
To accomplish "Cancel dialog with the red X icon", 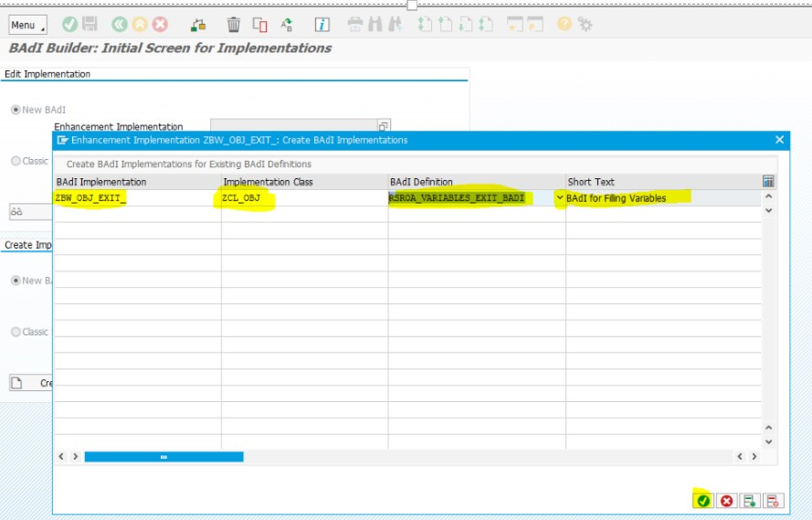I will click(726, 500).
